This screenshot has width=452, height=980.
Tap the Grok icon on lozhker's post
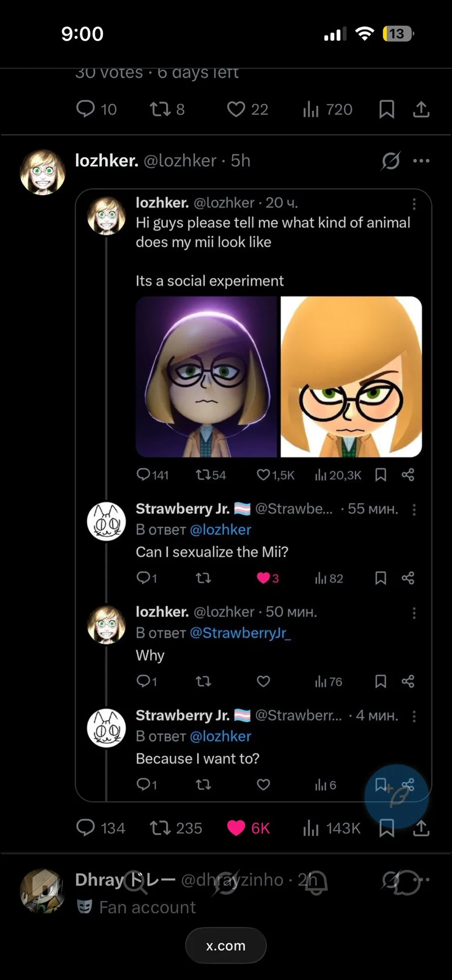390,161
